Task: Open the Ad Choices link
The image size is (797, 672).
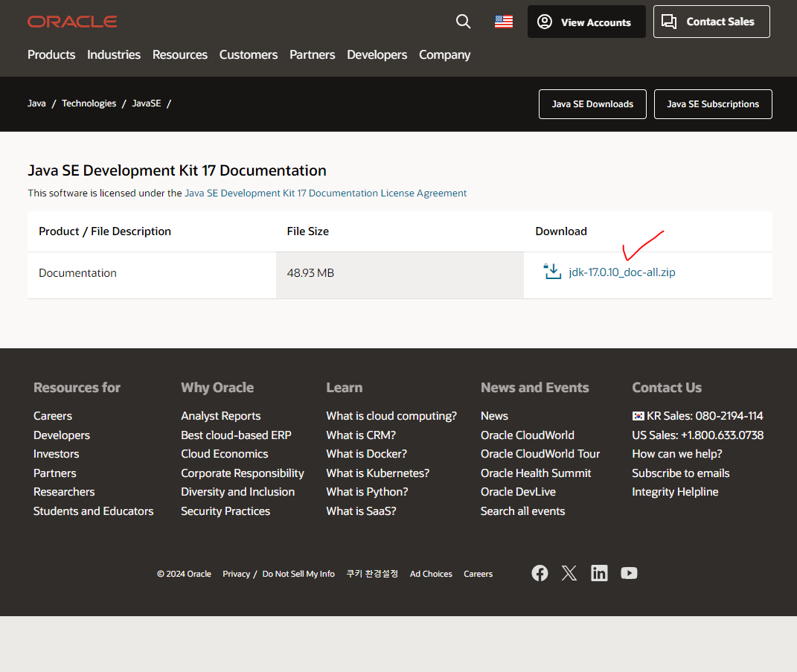Action: (431, 574)
